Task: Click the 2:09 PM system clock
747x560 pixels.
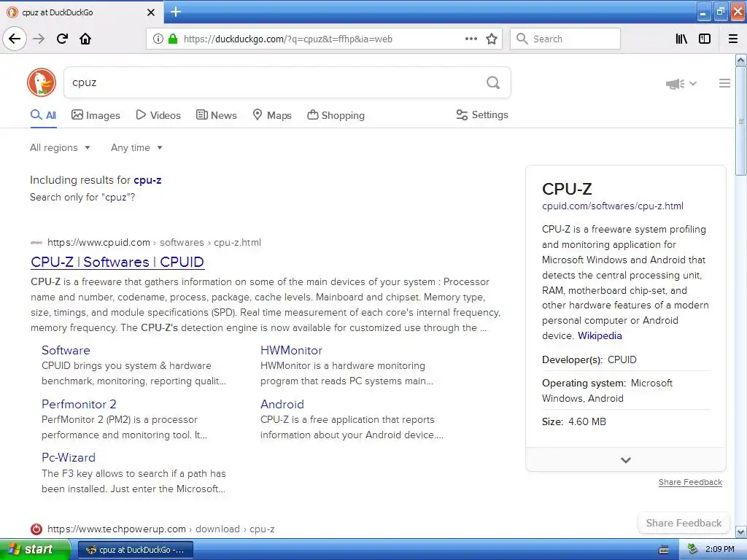Action: tap(719, 550)
